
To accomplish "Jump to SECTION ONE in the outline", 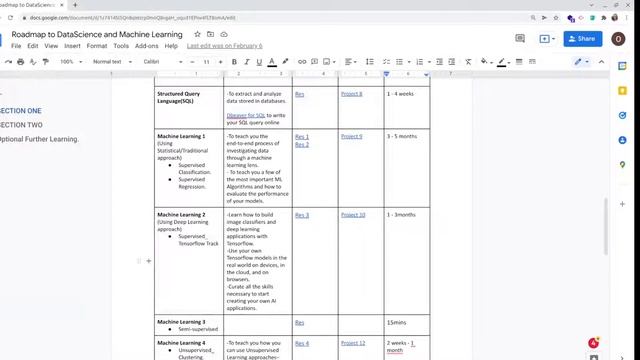I will coord(21,111).
